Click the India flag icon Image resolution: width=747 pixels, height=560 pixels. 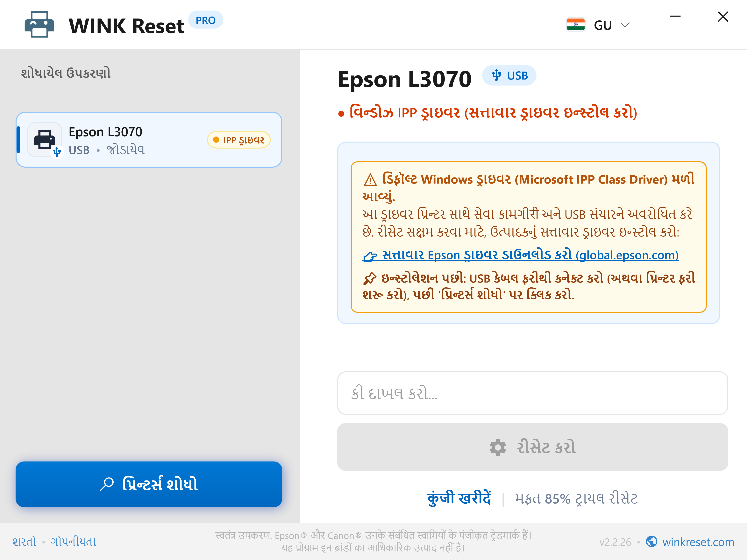pos(575,25)
